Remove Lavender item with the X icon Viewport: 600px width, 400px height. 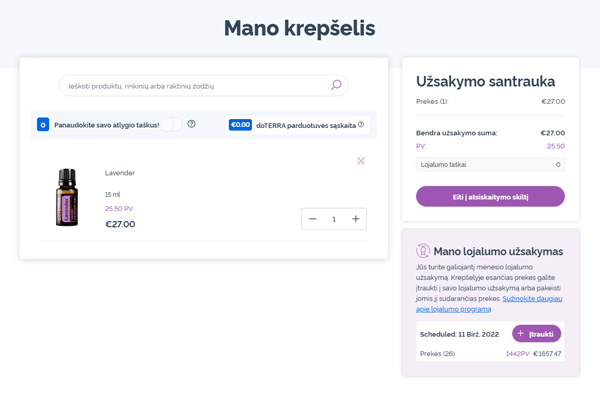(x=360, y=161)
